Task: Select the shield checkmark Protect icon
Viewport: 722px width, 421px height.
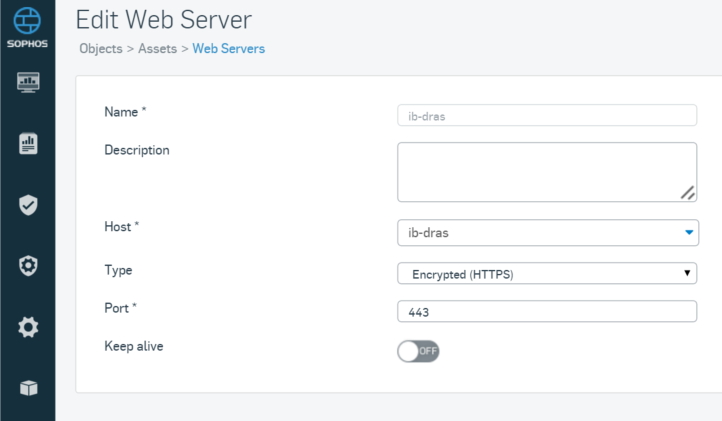Action: (x=28, y=205)
